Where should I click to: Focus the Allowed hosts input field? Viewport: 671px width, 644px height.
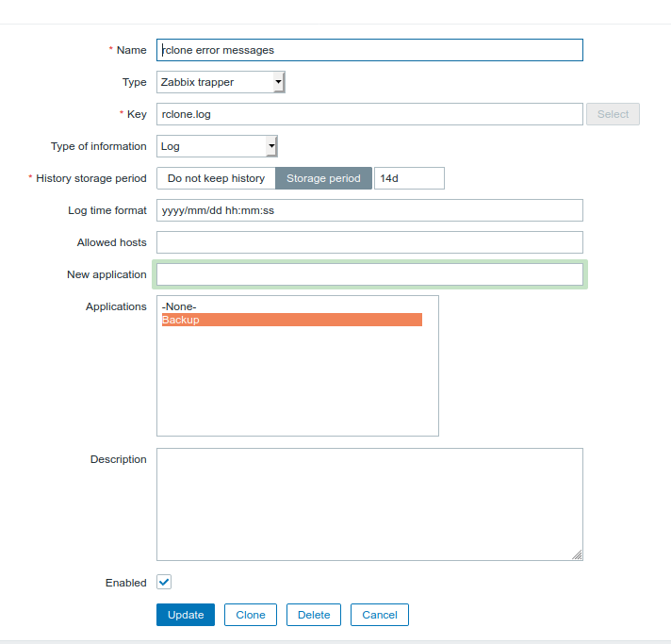click(369, 242)
